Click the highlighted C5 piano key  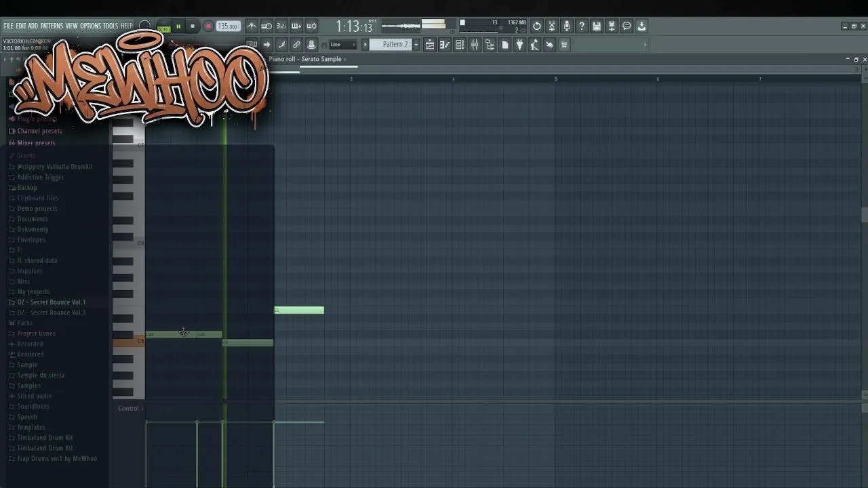click(x=129, y=342)
